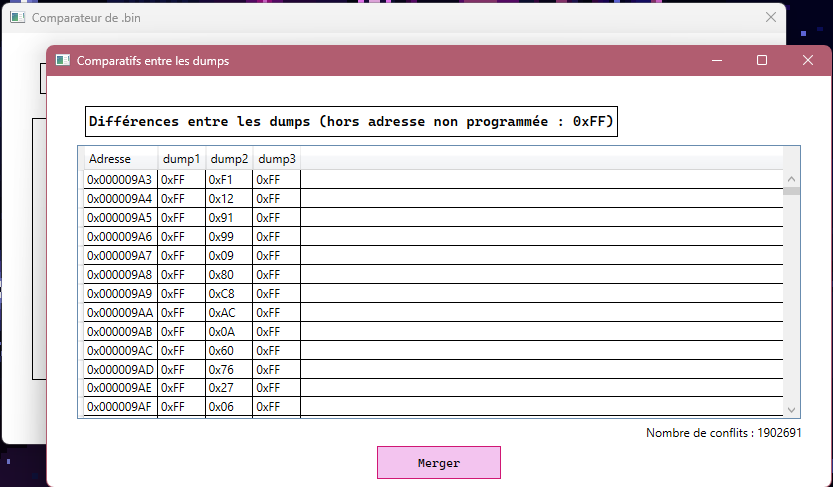Click the Merger button
Screen dimensions: 833x487
coord(439,463)
